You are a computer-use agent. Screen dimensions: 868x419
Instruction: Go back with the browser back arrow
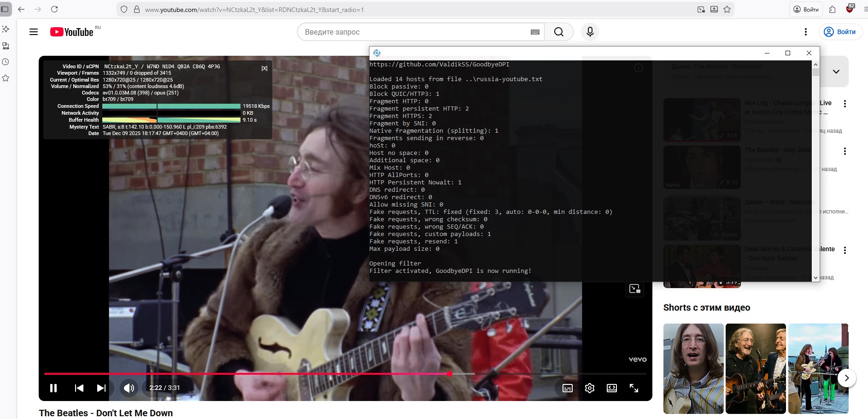21,9
